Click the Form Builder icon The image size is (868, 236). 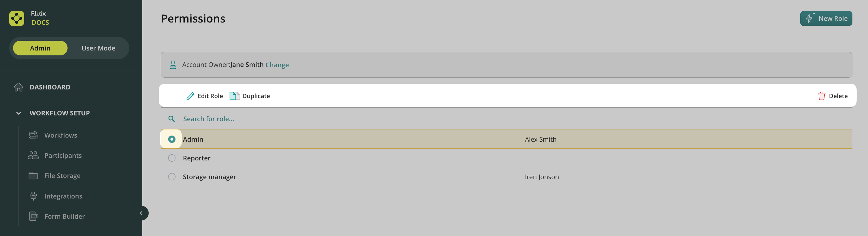[33, 216]
